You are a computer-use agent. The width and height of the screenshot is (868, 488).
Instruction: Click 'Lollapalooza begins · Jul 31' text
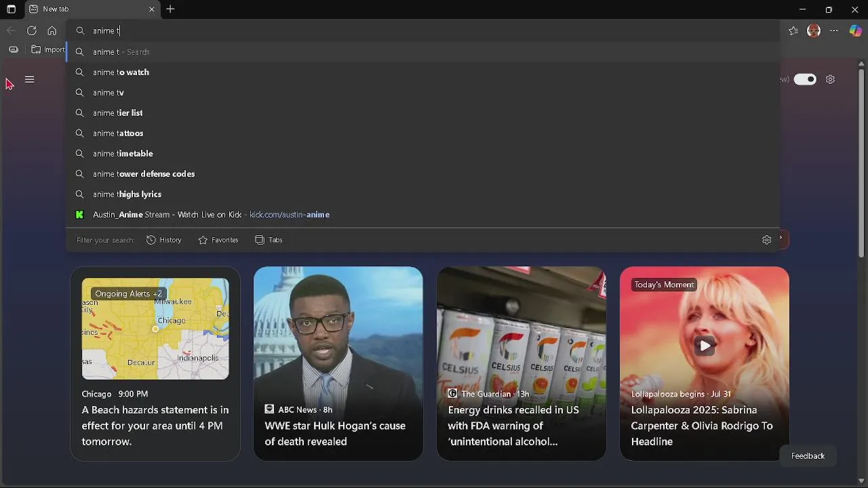[681, 394]
